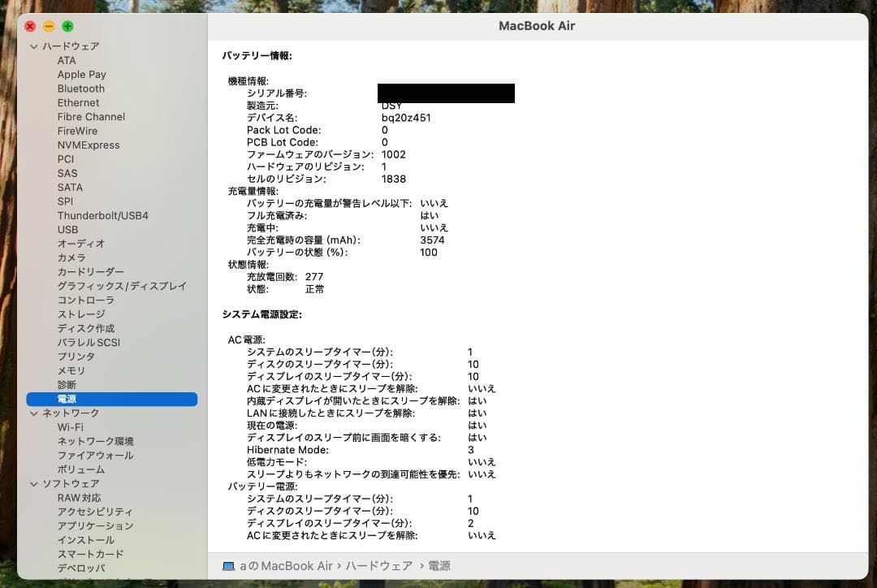
Task: Select RAW対応 under ソフトウェア
Action: coord(79,498)
